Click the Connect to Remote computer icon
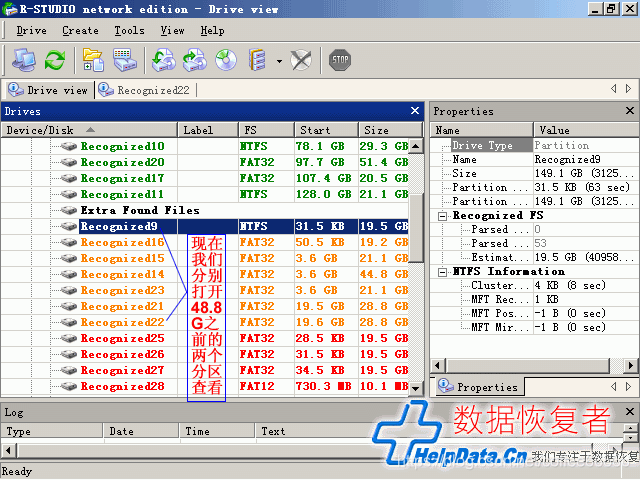Screen dimensions: 640x480 coord(23,60)
